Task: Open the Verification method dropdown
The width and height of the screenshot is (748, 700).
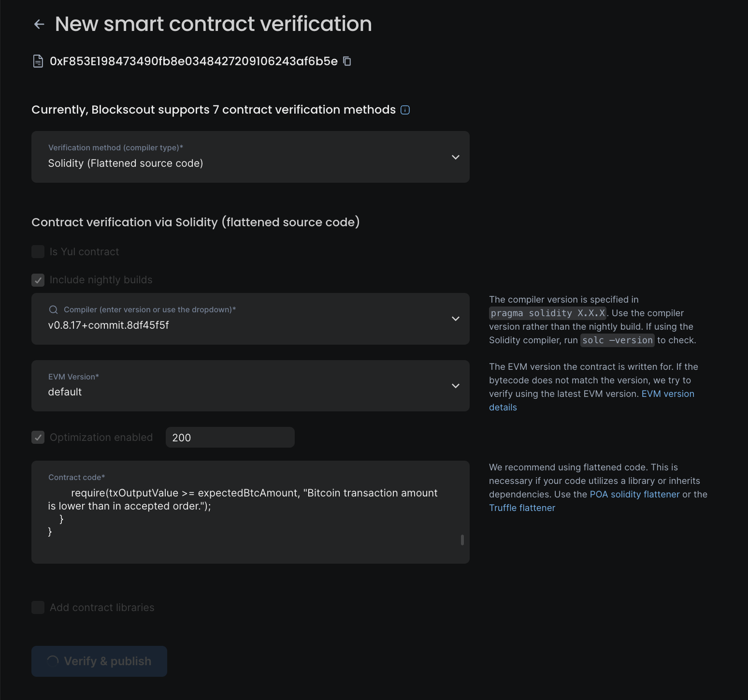Action: [455, 157]
